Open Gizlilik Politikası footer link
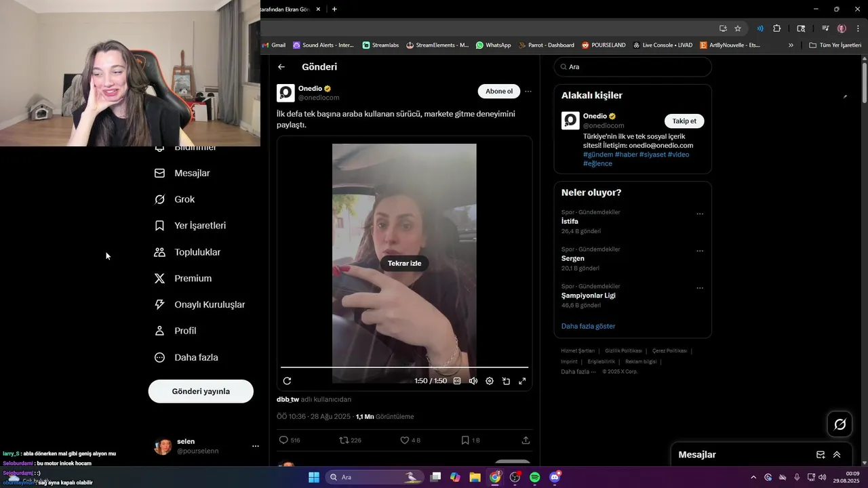Screen dimensions: 868x488 [623, 351]
